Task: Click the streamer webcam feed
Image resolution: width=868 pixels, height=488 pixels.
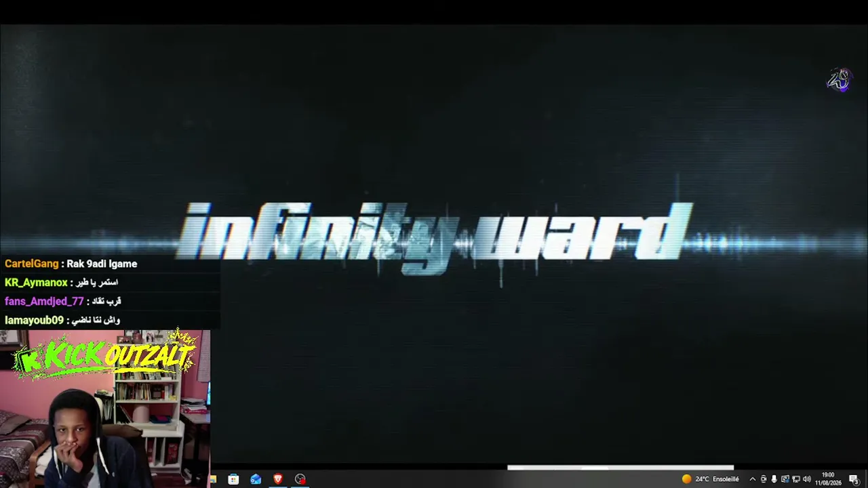Action: coord(105,409)
